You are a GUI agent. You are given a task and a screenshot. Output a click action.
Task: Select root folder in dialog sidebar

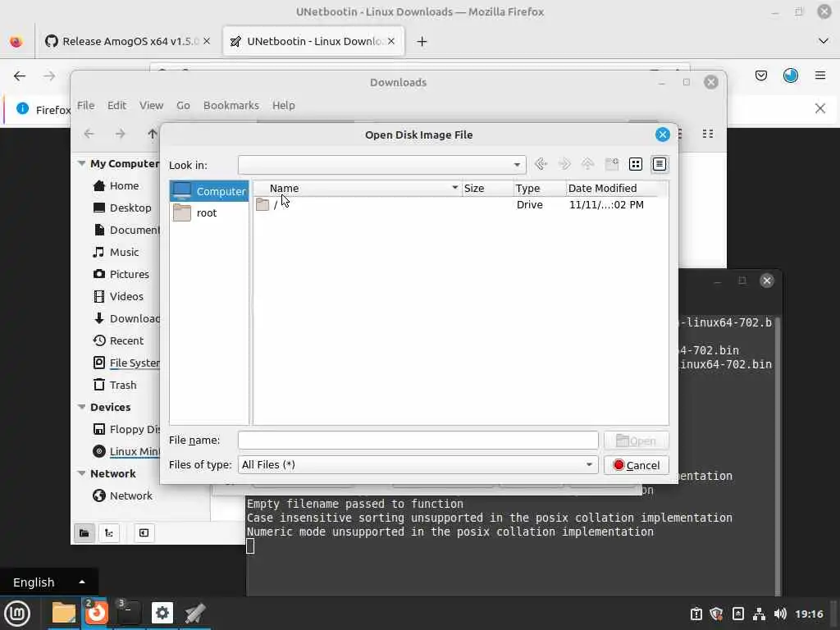[209, 212]
